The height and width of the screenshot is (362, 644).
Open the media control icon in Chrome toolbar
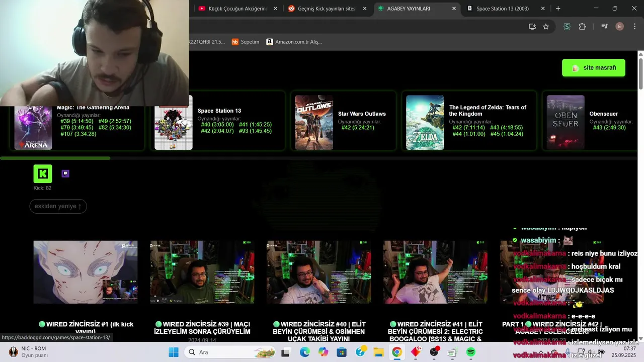tap(605, 27)
